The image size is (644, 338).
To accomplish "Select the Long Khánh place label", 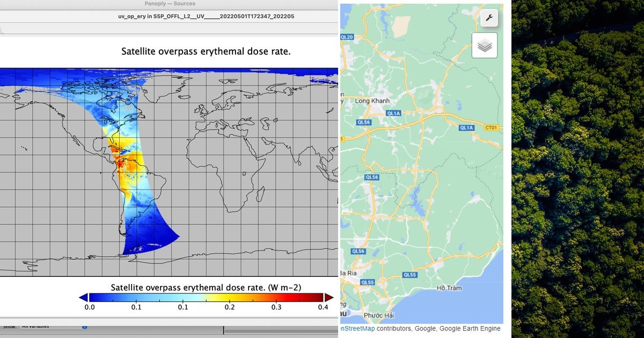I will (374, 101).
